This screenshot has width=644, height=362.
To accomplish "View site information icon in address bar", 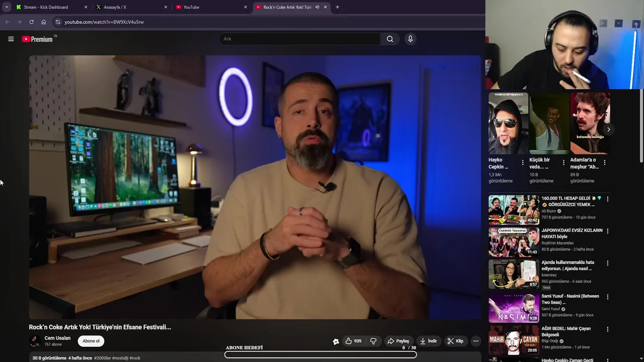I will [x=58, y=22].
